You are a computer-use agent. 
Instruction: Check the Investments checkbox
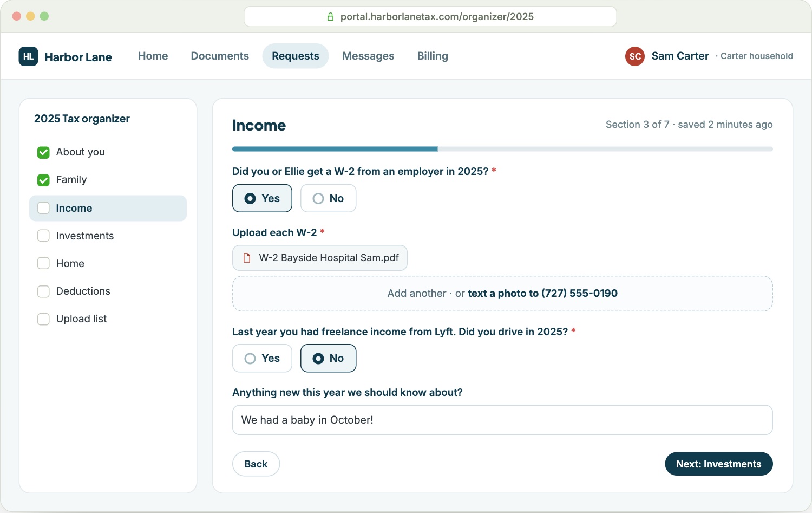[43, 236]
